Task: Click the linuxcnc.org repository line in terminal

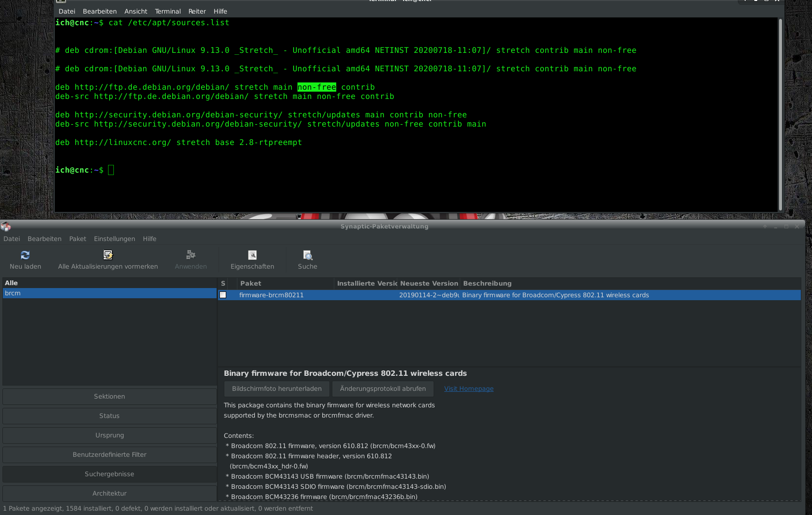Action: coord(178,143)
